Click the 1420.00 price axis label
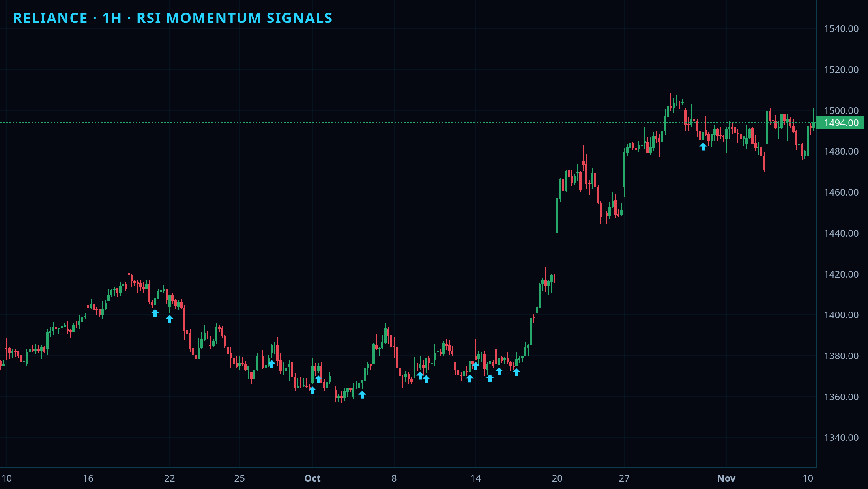Viewport: 868px width, 489px height. click(x=841, y=274)
